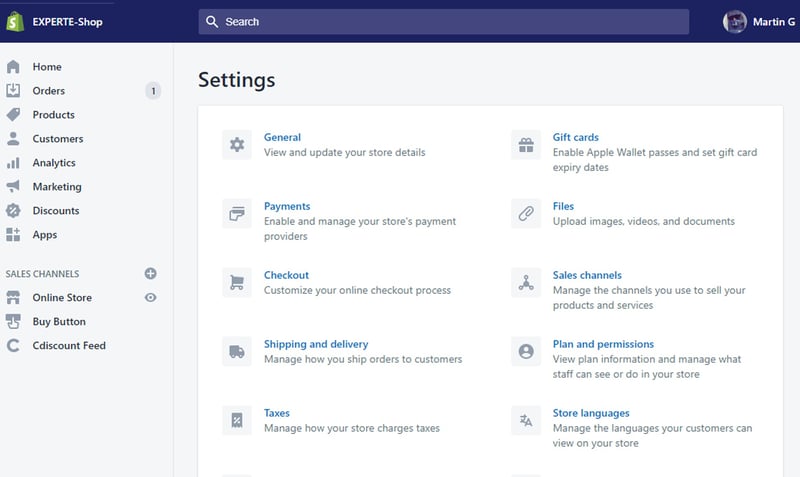
Task: Click the paperclip icon beside Files
Action: tap(526, 214)
